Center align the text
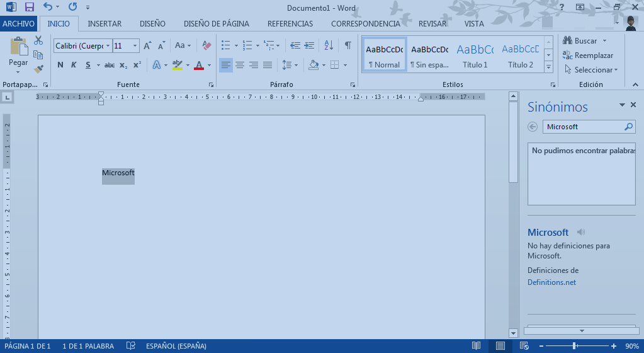This screenshot has width=644, height=353. tap(240, 65)
